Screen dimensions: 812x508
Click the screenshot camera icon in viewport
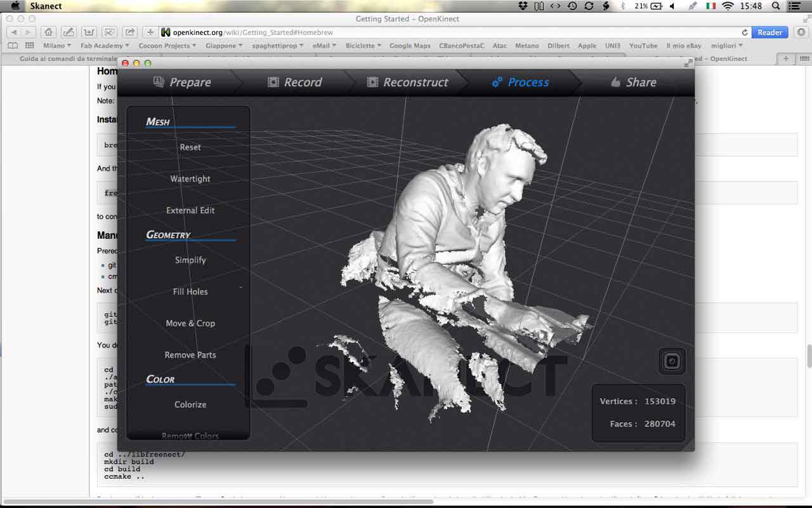tap(672, 361)
